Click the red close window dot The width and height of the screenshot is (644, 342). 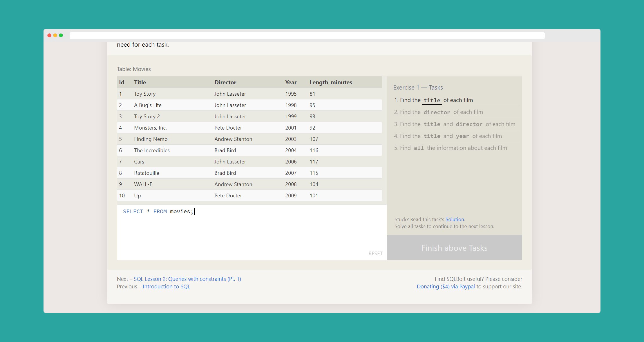click(49, 35)
